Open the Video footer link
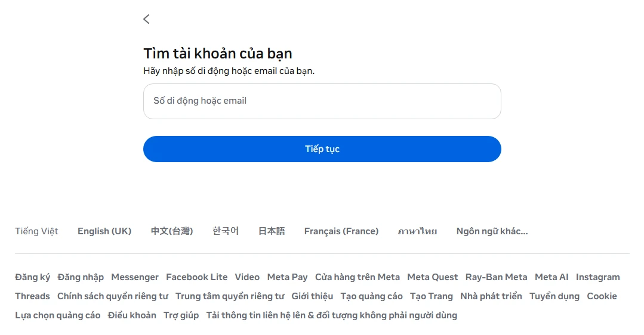644x335 pixels. (247, 277)
